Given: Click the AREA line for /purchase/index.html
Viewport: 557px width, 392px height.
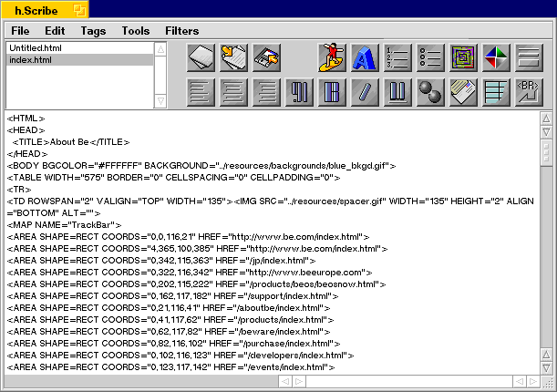Looking at the screenshot, I should click(x=174, y=344).
